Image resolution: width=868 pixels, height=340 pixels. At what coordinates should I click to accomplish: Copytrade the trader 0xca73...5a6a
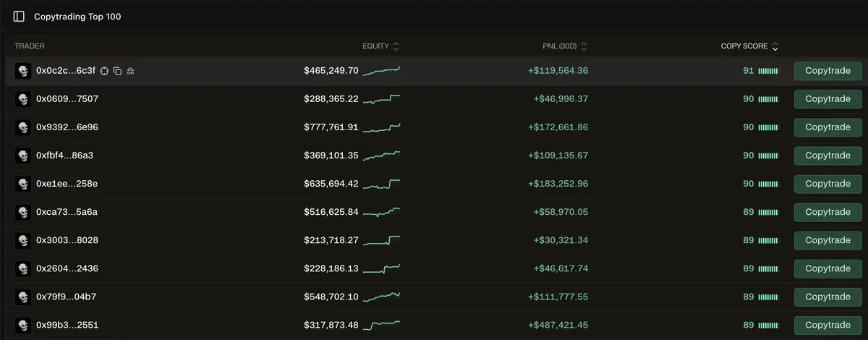coord(827,212)
